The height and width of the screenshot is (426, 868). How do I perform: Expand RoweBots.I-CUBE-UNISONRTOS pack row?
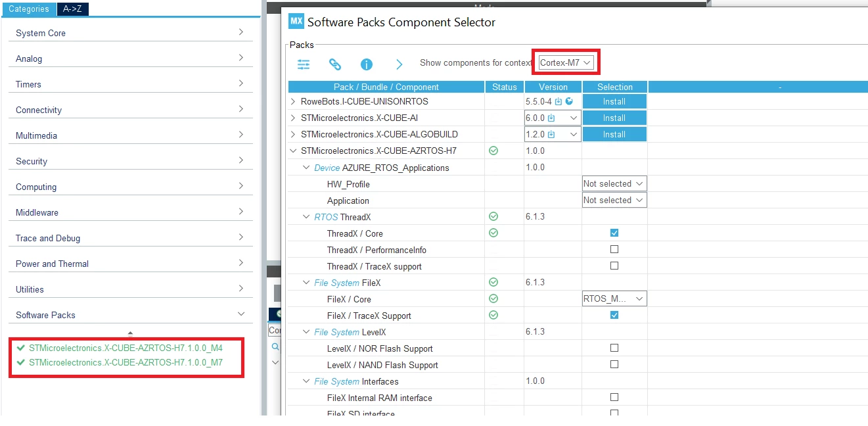[x=293, y=101]
